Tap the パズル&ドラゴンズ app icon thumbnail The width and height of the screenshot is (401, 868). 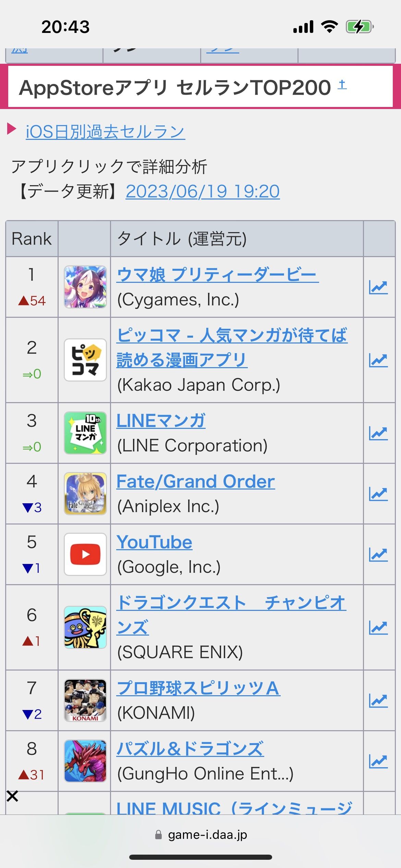coord(85,761)
